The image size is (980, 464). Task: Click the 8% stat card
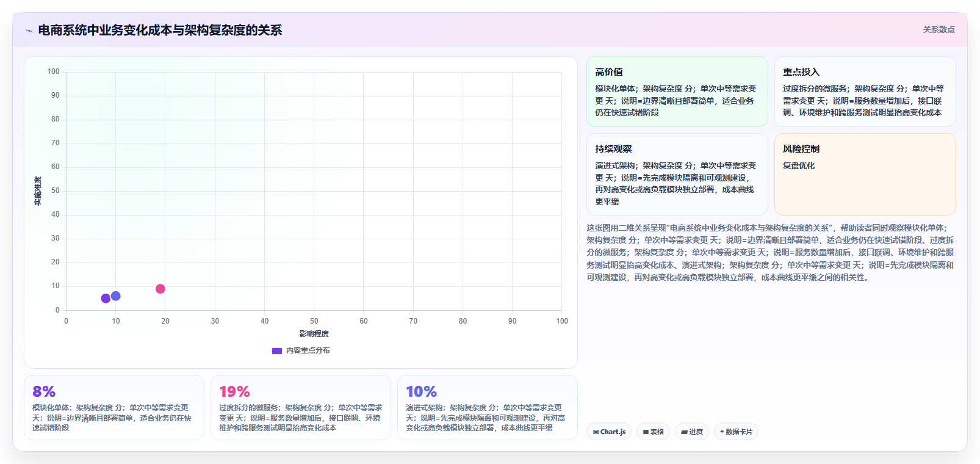tap(114, 407)
